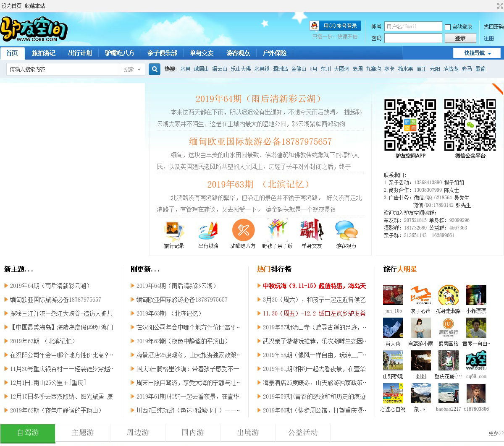This screenshot has height=446, width=504.
Task: Click the orange 驴嘴吃八方 food icon
Action: click(x=243, y=230)
